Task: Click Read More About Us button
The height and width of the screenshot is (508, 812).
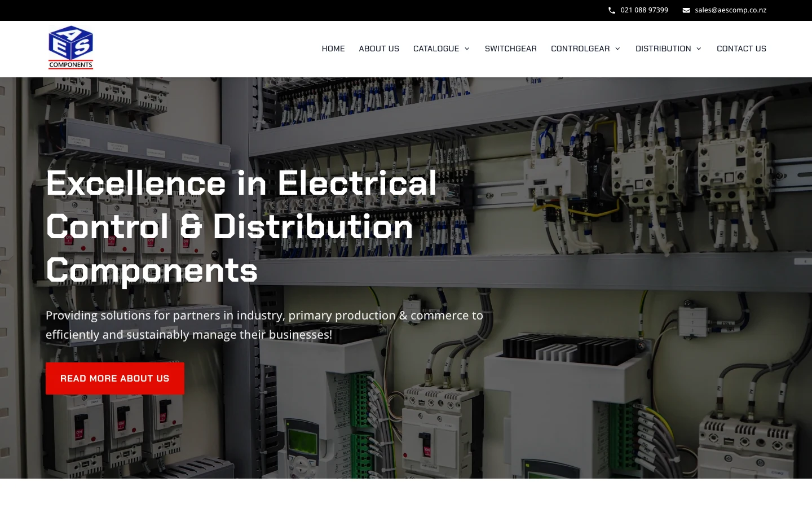Action: [x=115, y=378]
